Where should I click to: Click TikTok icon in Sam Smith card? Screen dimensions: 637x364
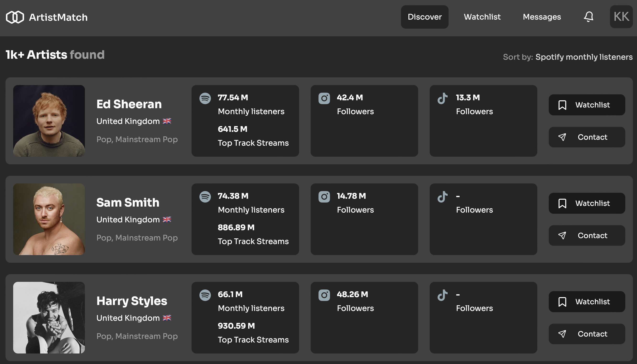click(x=442, y=197)
